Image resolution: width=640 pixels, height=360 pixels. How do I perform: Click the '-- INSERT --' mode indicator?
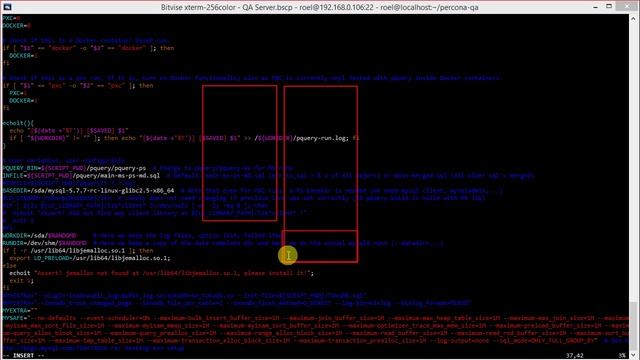click(x=23, y=356)
